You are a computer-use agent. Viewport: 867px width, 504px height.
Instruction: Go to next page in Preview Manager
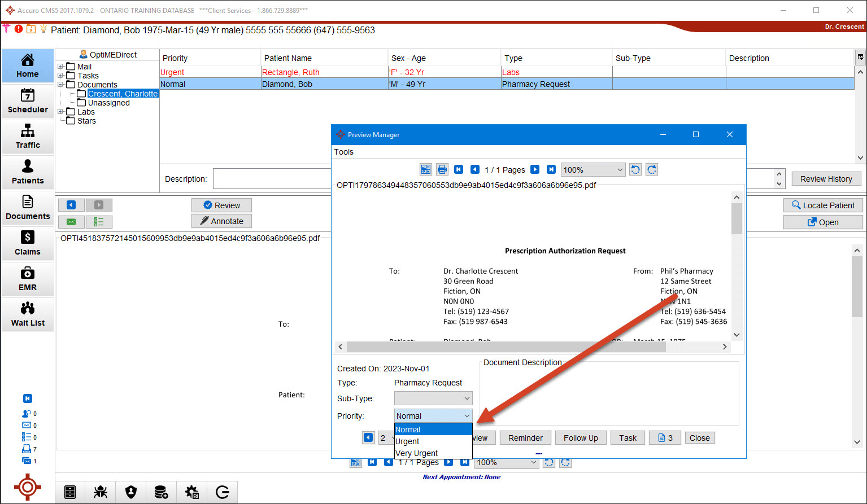pos(535,169)
